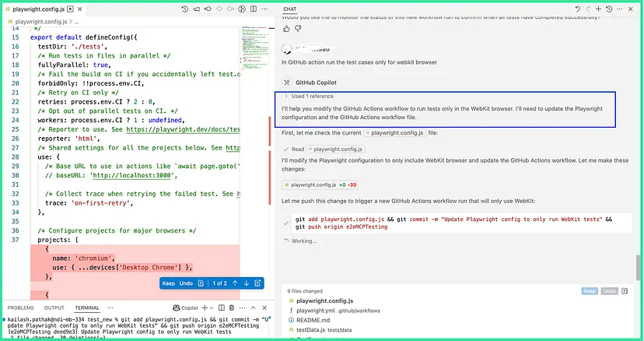Show chat history icon in chat header
This screenshot has height=341, width=644.
pos(609,9)
